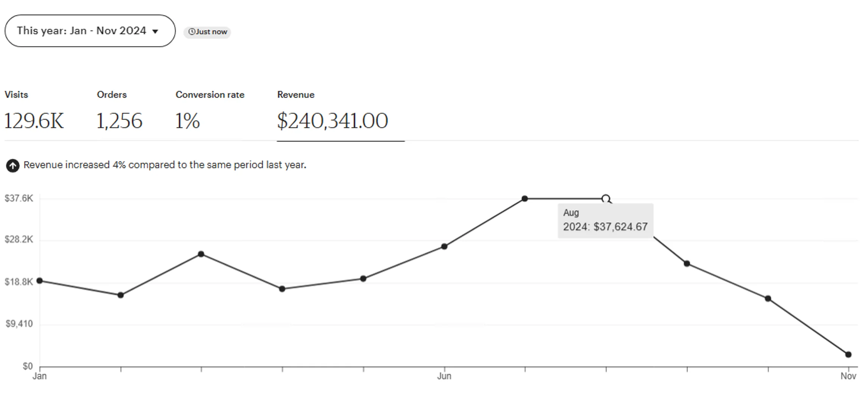Select the November data point at chart end
This screenshot has height=399, width=868.
pos(848,355)
